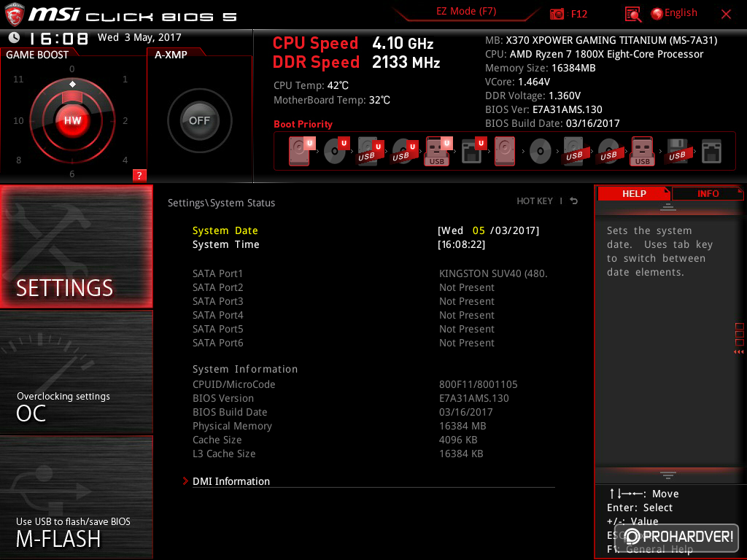This screenshot has height=560, width=747.
Task: Select the USB floppy boot device icon
Action: [677, 151]
